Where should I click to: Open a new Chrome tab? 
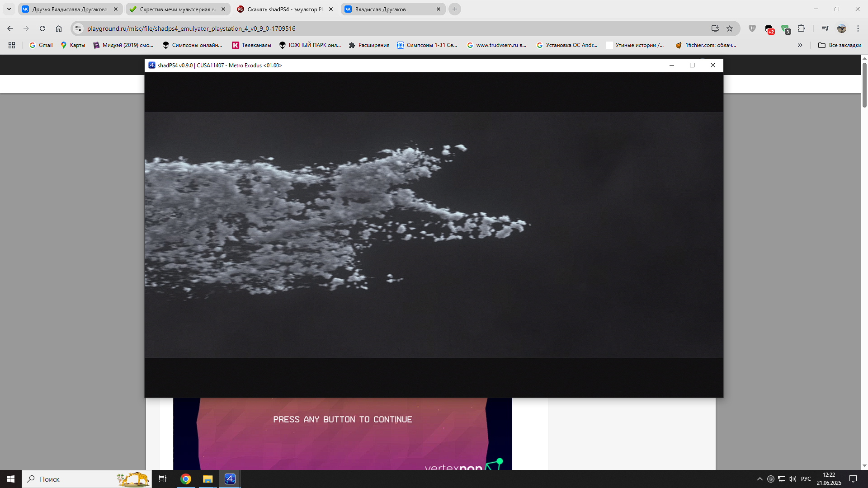pyautogui.click(x=455, y=9)
